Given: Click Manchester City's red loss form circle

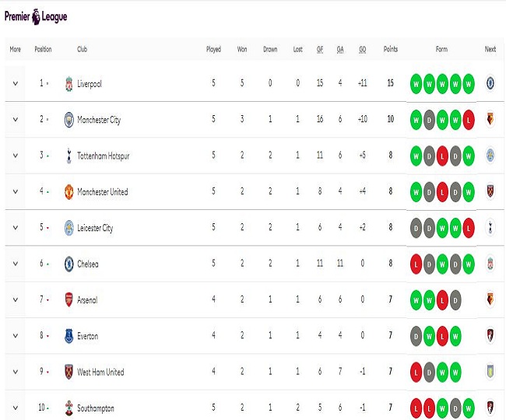Looking at the screenshot, I should click(467, 120).
